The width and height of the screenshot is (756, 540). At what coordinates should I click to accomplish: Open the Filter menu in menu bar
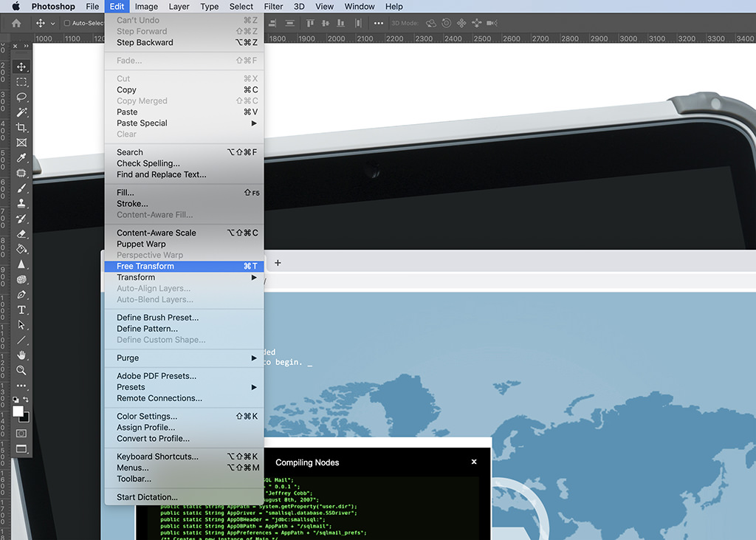273,6
